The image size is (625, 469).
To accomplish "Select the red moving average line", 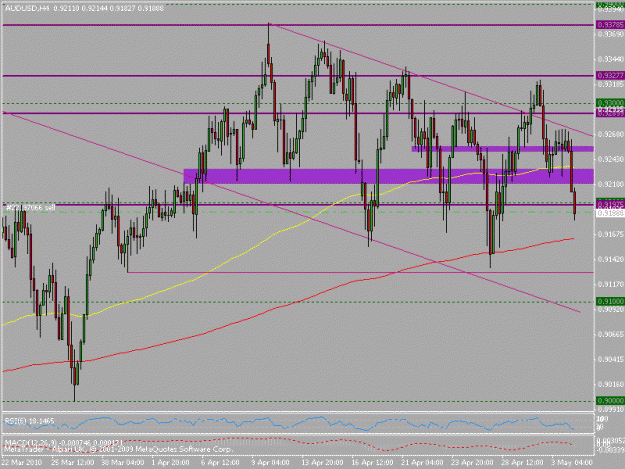I will [x=299, y=302].
